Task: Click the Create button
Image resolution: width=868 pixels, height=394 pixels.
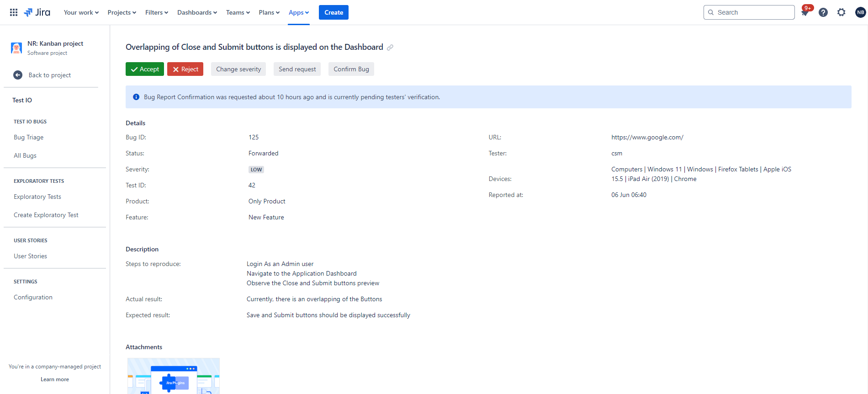Action: click(333, 12)
